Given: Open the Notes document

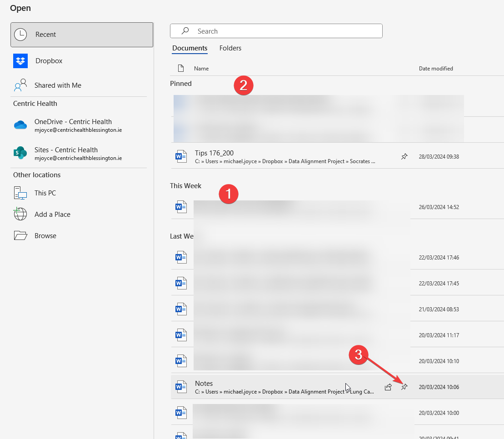Looking at the screenshot, I should point(204,384).
